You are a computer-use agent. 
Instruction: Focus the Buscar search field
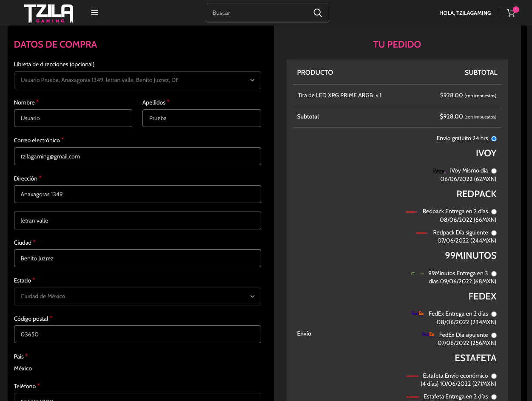(259, 13)
